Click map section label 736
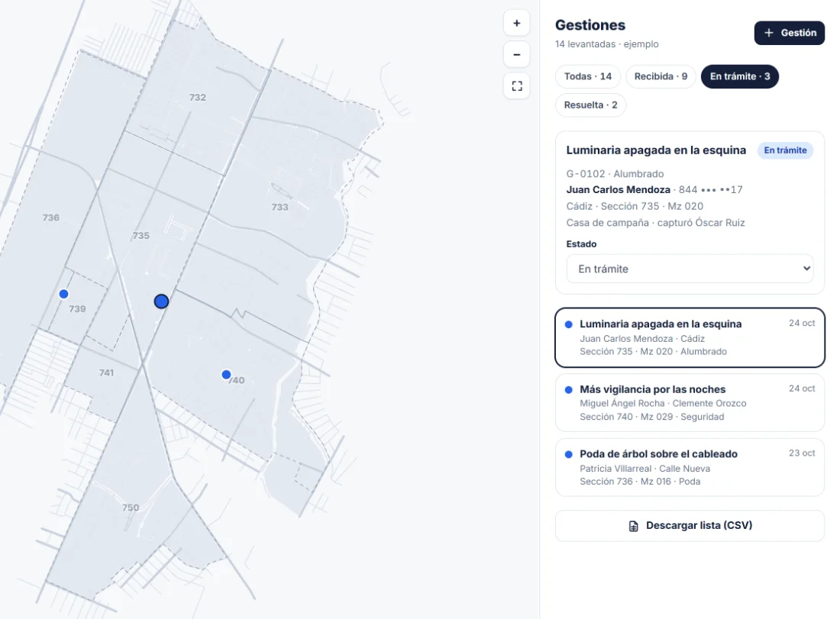 point(51,218)
